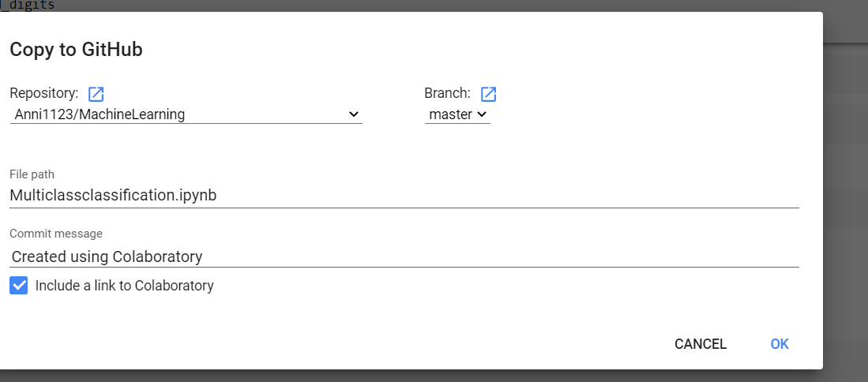Click the 'Copy to GitHub' dialog title
This screenshot has width=868, height=382.
(x=76, y=51)
